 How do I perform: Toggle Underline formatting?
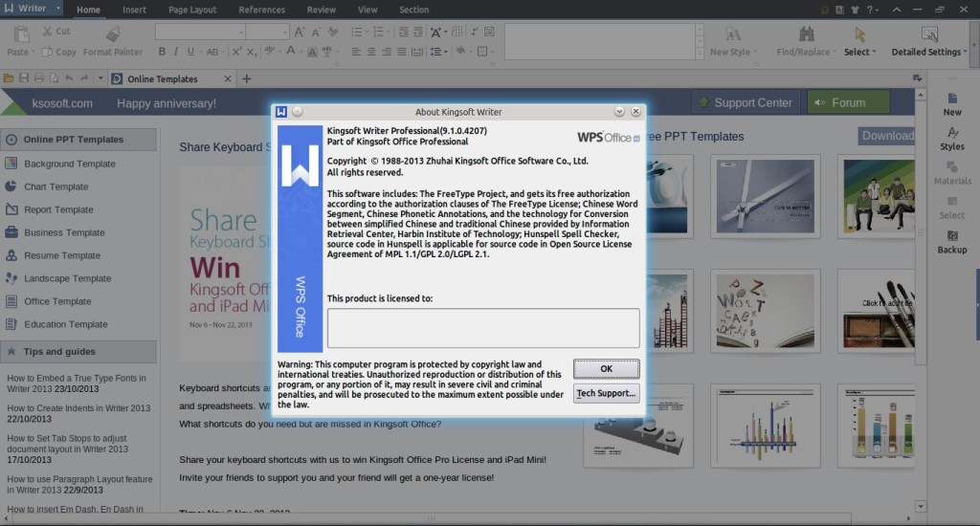point(190,52)
